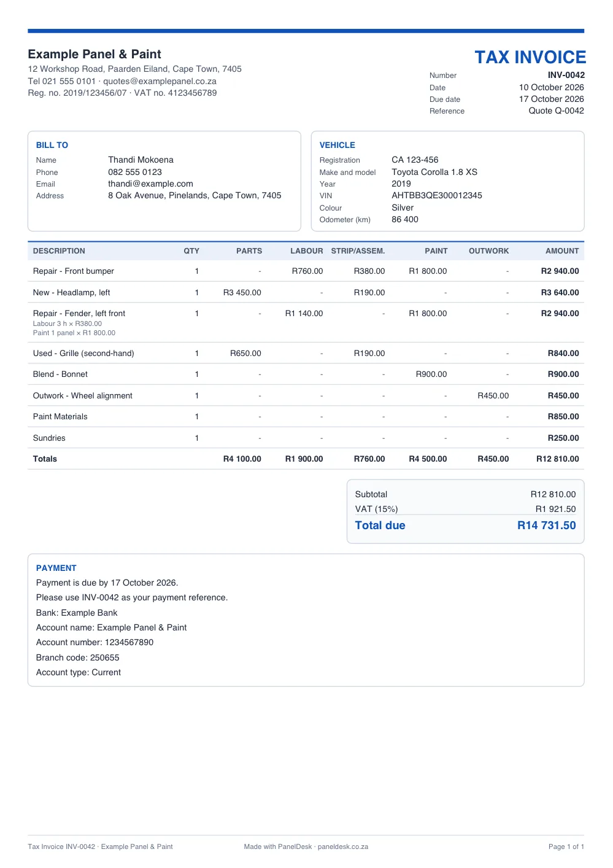Screen dimensions: 613x868
Task: Click the LABOUR column header
Action: (307, 251)
